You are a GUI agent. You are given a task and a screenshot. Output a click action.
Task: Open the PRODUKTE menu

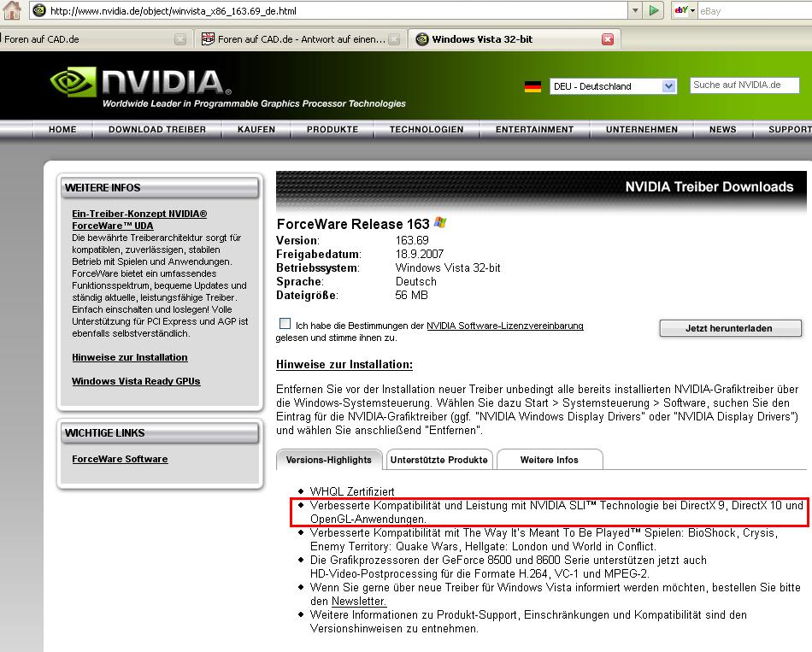coord(332,130)
